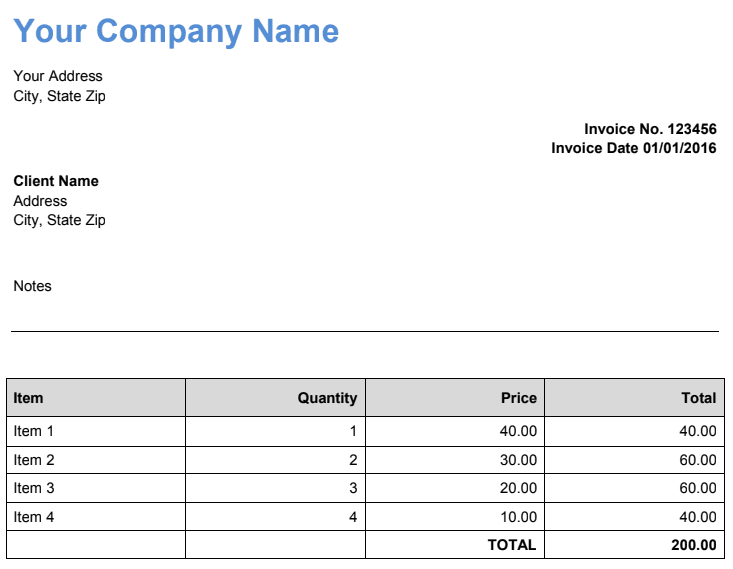Click the Invoice No. 123456 text
This screenshot has width=733, height=569.
[x=650, y=129]
